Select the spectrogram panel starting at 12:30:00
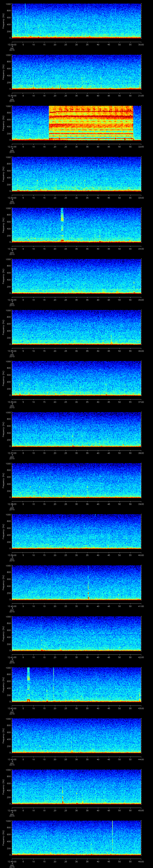 click(76, 72)
